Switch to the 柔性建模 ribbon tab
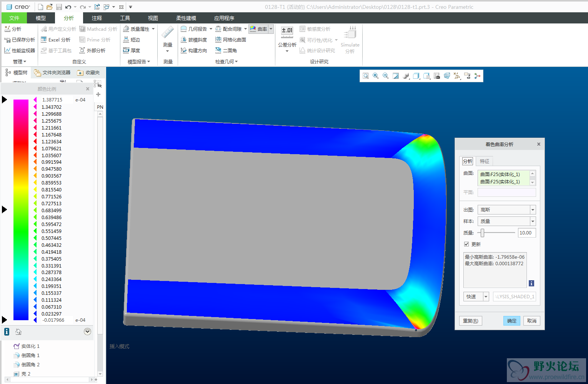 coord(186,18)
